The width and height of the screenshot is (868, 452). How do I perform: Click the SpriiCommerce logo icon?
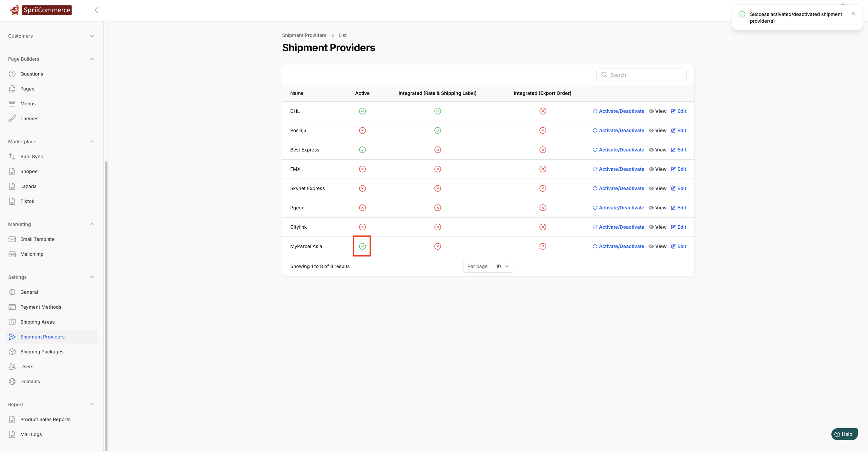click(x=15, y=10)
